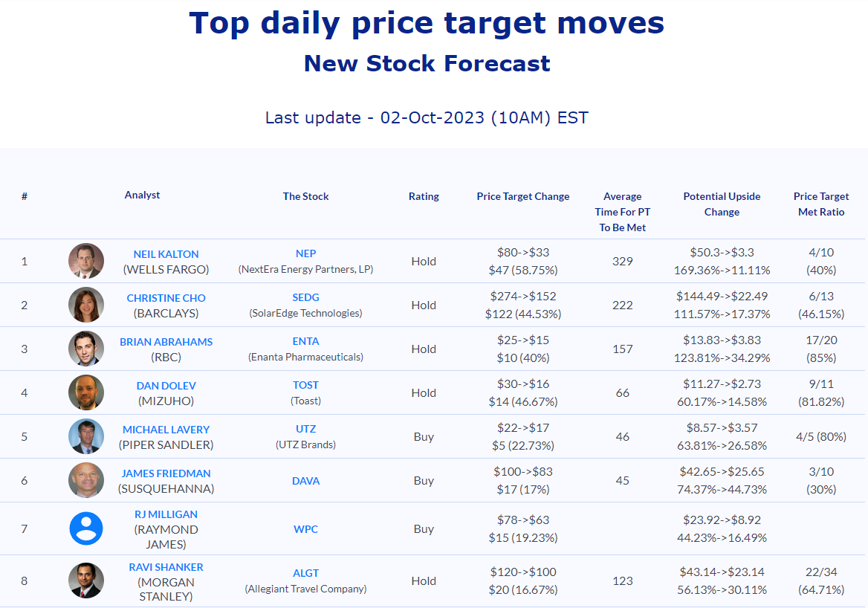
Task: Open the WPC ticker link
Action: click(305, 528)
